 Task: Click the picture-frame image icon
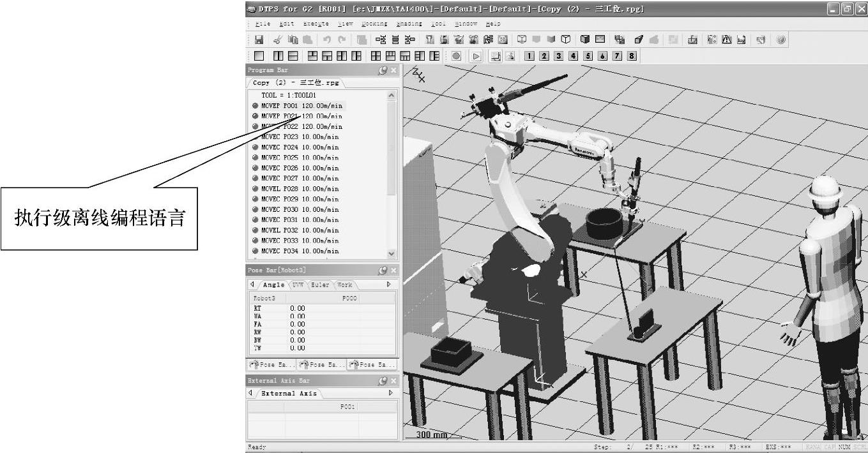[x=601, y=40]
